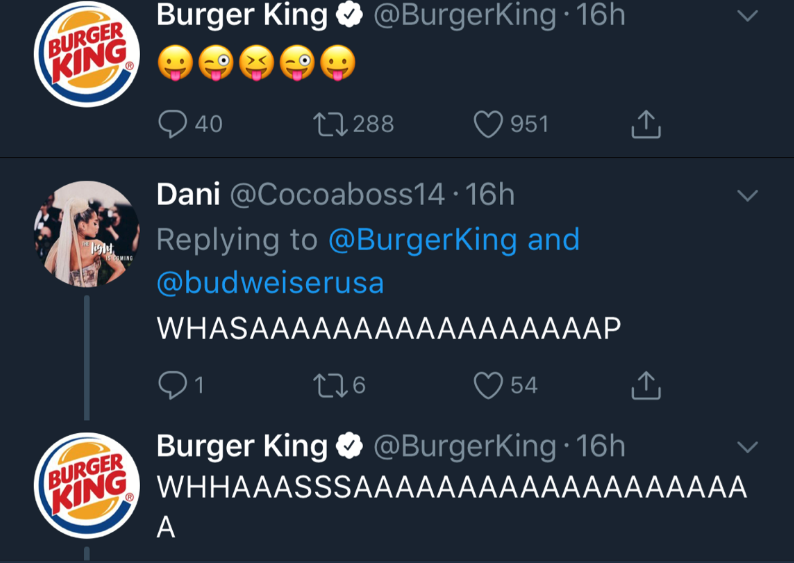Open the WHHAAASSSAAAA reply tweet text
The image size is (794, 563).
coord(450,489)
